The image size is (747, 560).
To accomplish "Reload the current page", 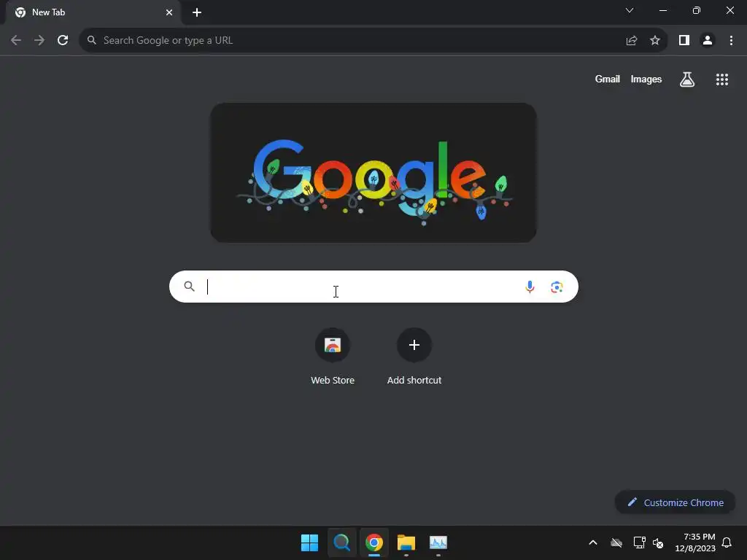I will [x=63, y=41].
